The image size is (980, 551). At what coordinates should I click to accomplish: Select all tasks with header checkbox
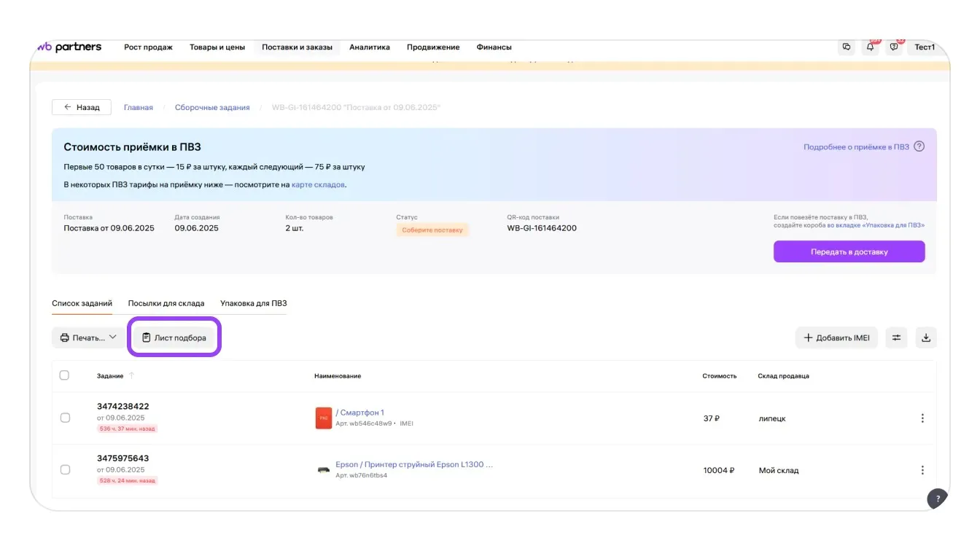pos(64,375)
